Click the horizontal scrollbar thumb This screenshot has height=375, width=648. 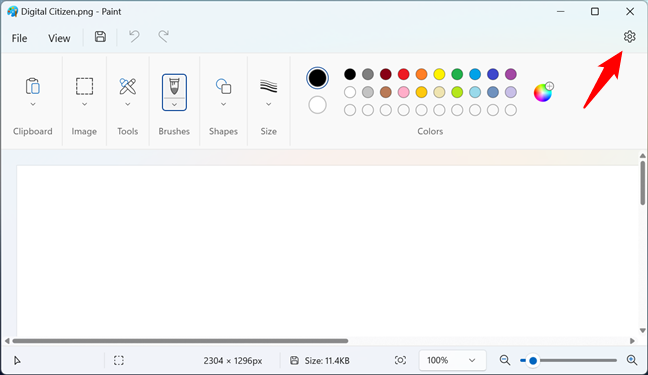180,341
